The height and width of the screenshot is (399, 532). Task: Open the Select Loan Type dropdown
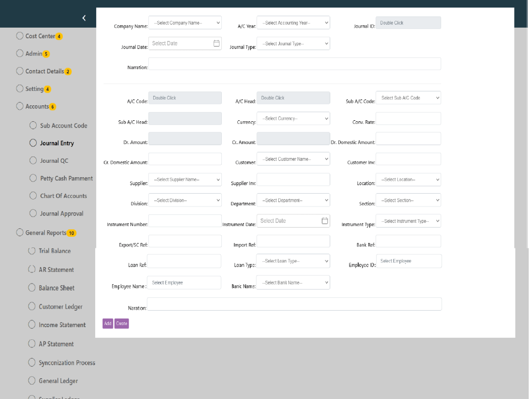click(293, 261)
